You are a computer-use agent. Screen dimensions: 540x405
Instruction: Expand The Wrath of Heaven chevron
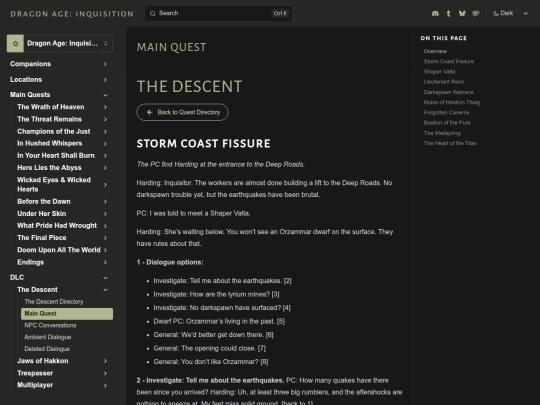(x=105, y=107)
